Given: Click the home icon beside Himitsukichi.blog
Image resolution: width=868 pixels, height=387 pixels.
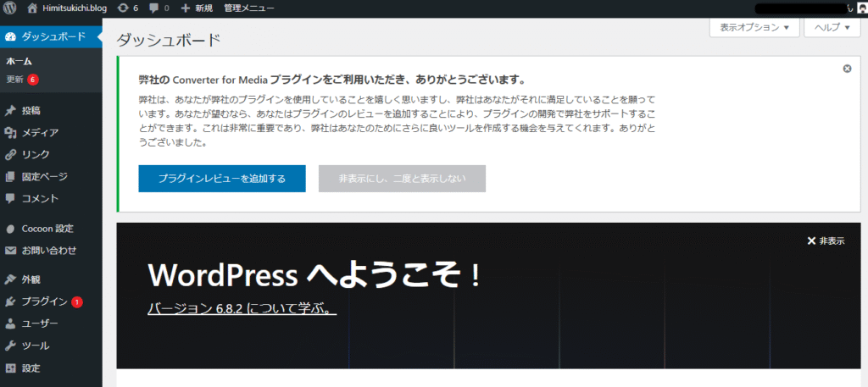Looking at the screenshot, I should point(33,8).
